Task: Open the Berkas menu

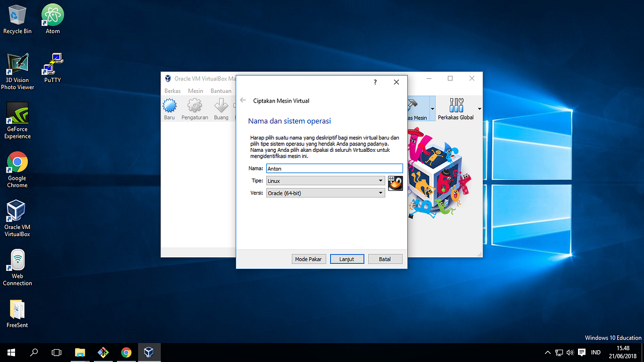Action: [172, 91]
